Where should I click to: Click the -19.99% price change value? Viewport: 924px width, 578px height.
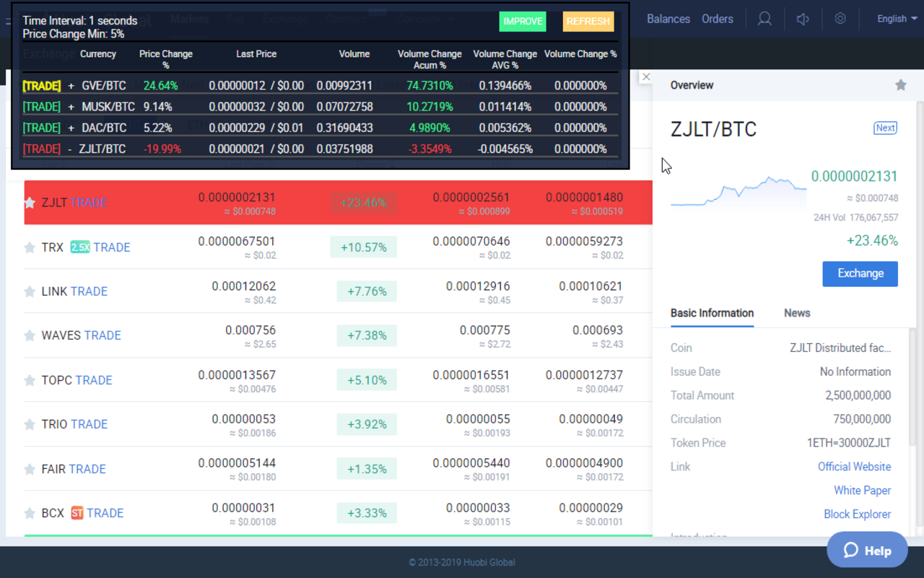click(x=162, y=149)
